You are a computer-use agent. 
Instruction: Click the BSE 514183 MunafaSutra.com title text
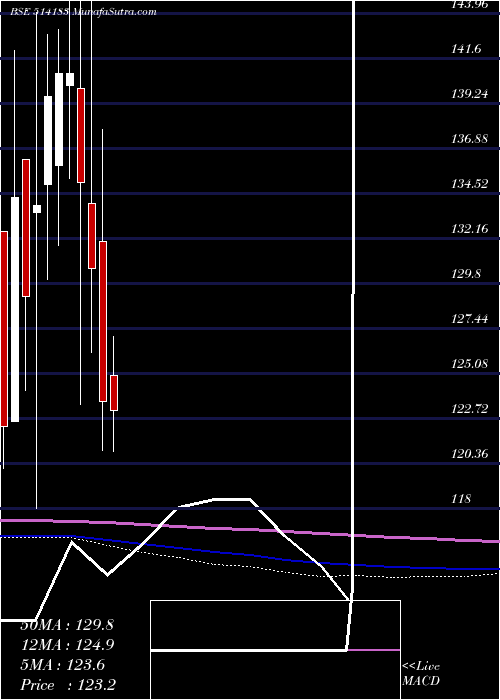point(84,12)
